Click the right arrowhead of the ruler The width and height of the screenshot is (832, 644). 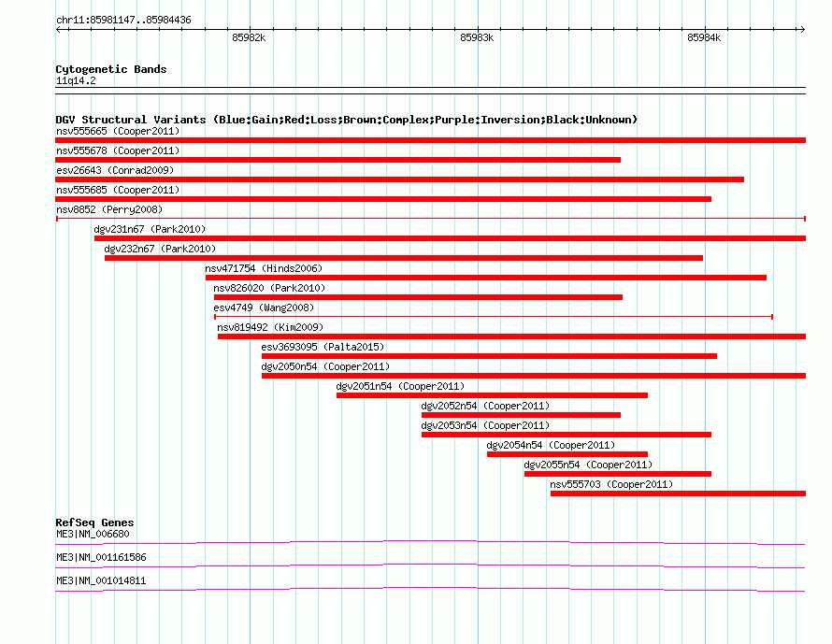point(802,30)
